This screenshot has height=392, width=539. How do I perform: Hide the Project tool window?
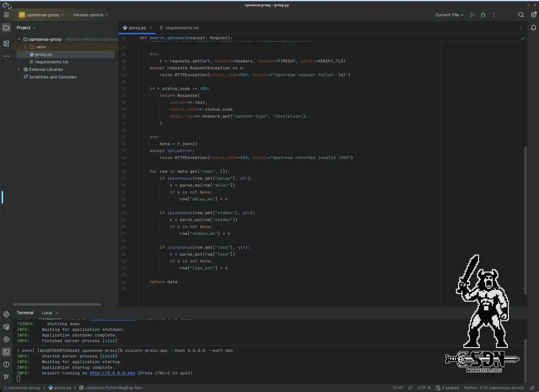coord(7,28)
